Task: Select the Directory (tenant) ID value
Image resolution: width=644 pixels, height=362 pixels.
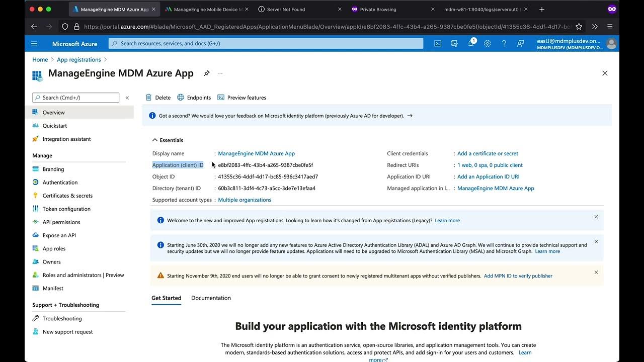Action: click(267, 188)
